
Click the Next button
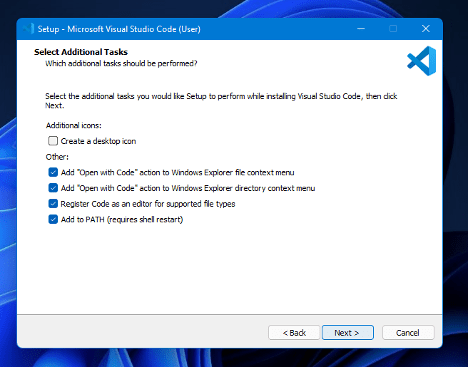348,333
